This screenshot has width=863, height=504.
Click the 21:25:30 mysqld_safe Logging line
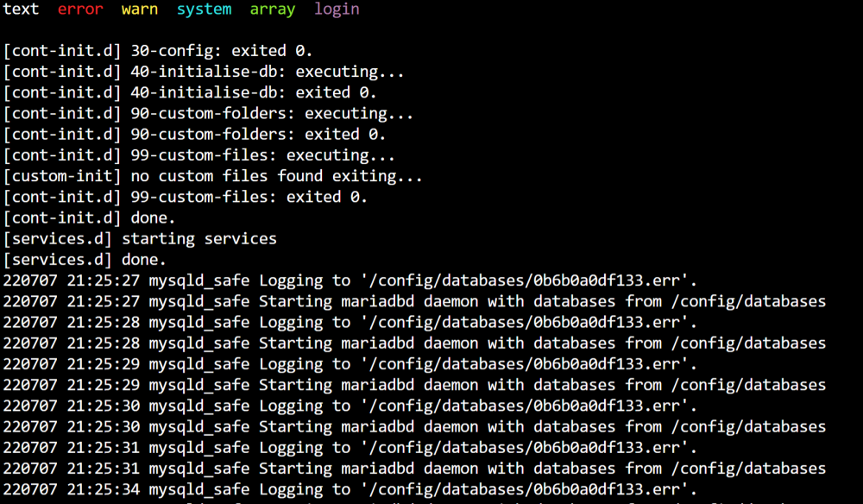[x=350, y=406]
